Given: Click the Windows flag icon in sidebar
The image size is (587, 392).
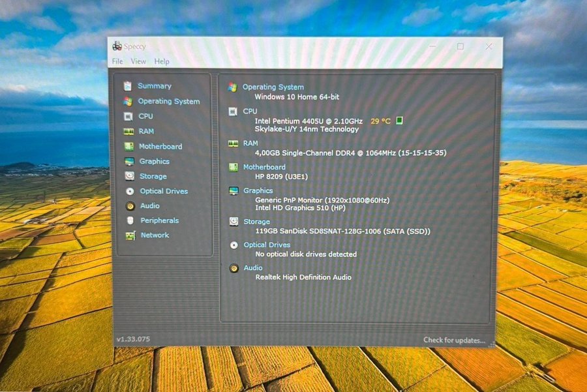Looking at the screenshot, I should click(x=128, y=102).
